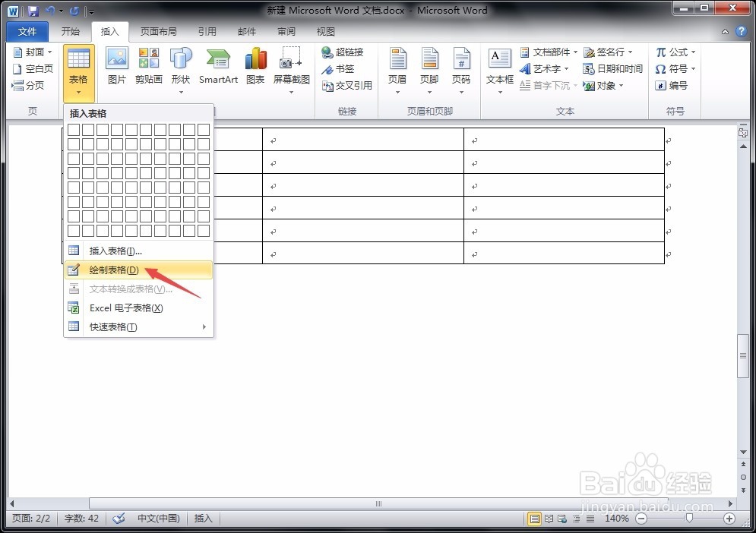Viewport: 756px width, 533px height.
Task: Click the Zoom Out minus button
Action: (641, 519)
